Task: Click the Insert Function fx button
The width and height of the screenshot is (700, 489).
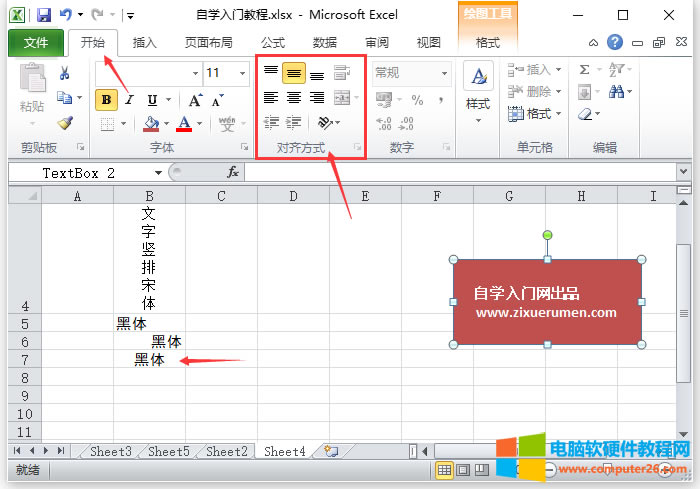Action: point(233,172)
